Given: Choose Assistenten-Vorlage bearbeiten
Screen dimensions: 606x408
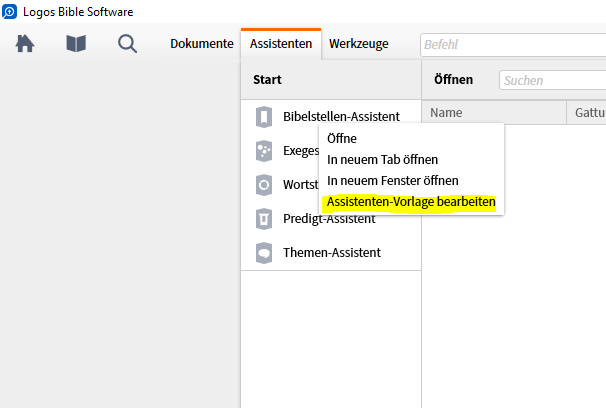Looking at the screenshot, I should pos(412,202).
